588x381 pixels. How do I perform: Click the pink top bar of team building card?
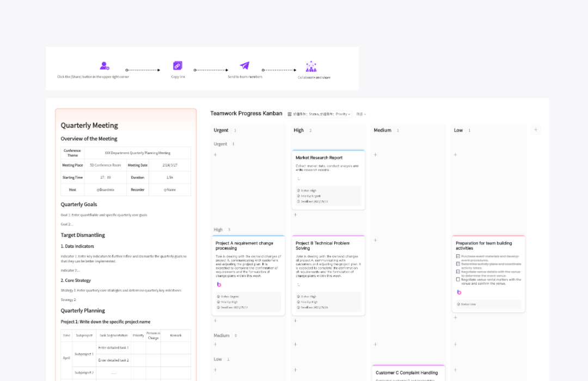(488, 236)
